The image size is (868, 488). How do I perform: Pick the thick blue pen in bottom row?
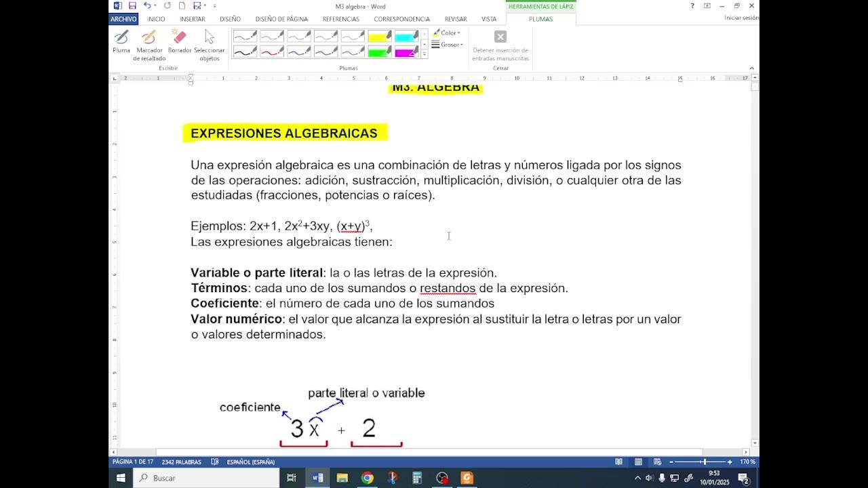[x=299, y=52]
